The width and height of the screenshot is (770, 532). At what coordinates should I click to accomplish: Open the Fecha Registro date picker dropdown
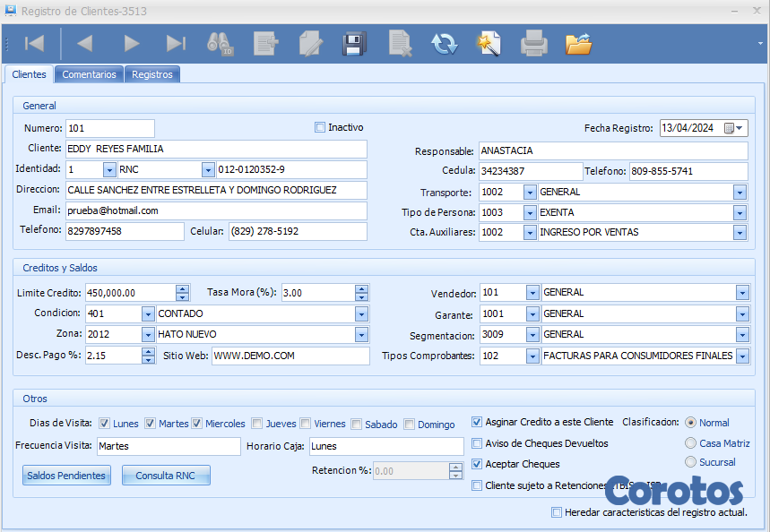click(x=739, y=129)
